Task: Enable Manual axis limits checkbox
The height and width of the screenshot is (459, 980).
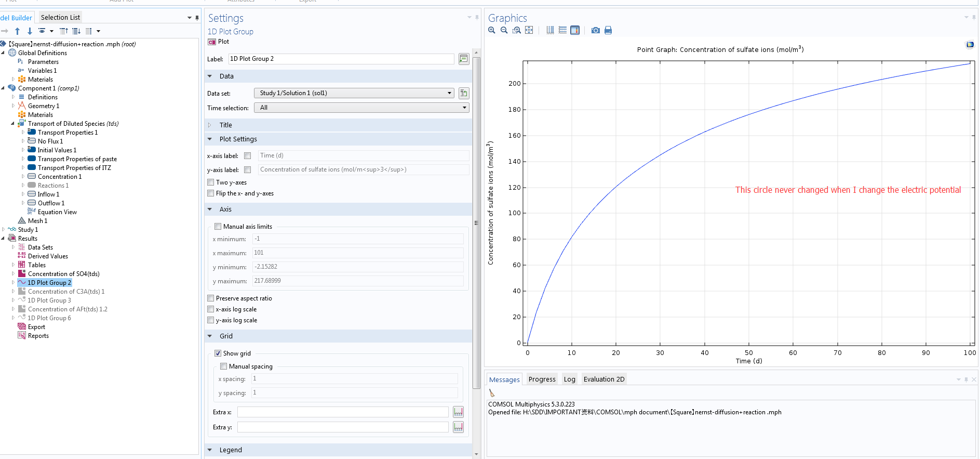Action: (x=218, y=227)
